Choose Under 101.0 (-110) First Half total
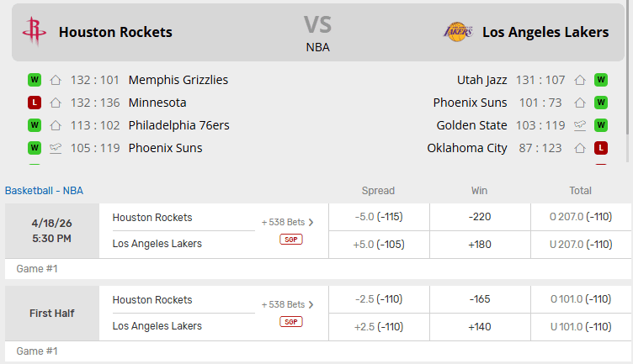 pyautogui.click(x=581, y=327)
